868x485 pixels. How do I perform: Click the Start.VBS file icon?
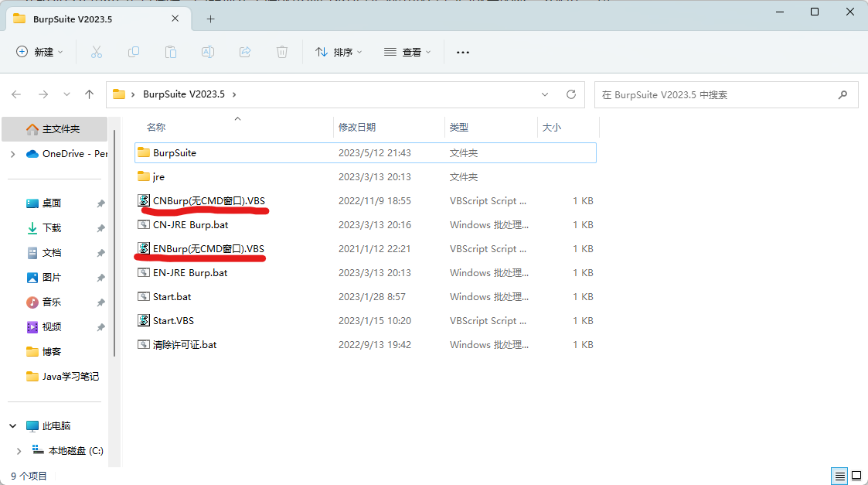pyautogui.click(x=143, y=320)
